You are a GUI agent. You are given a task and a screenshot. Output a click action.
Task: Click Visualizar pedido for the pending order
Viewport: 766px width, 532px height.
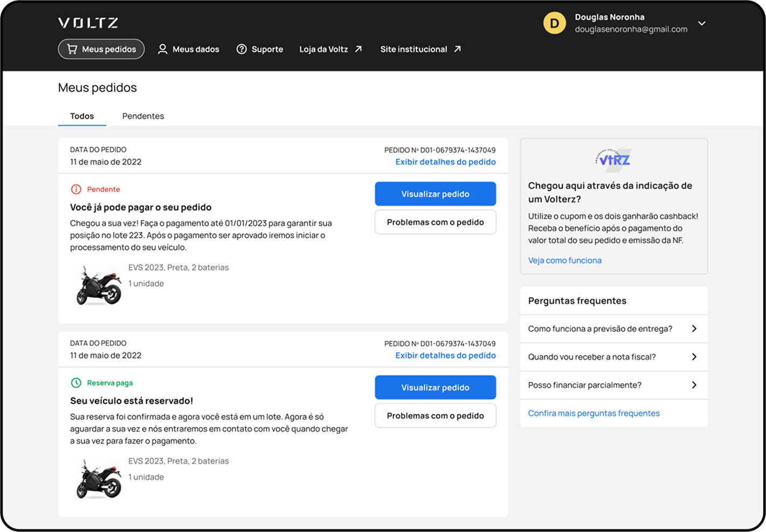435,194
